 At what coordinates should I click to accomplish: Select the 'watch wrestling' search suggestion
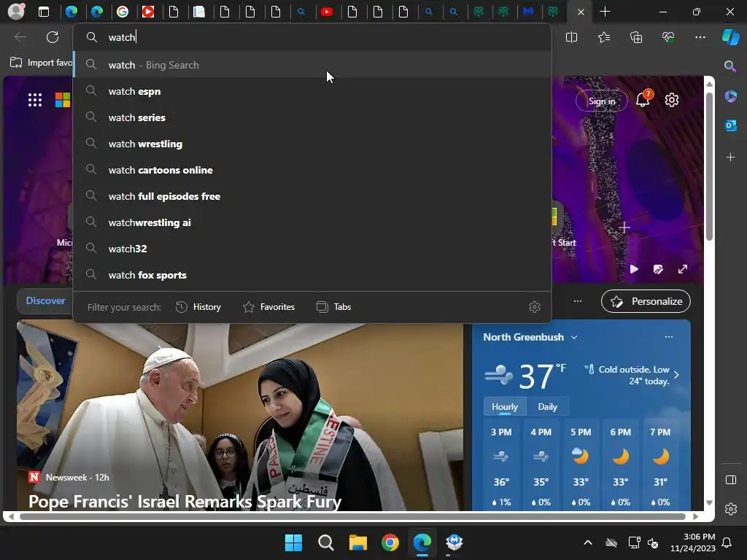(x=312, y=144)
